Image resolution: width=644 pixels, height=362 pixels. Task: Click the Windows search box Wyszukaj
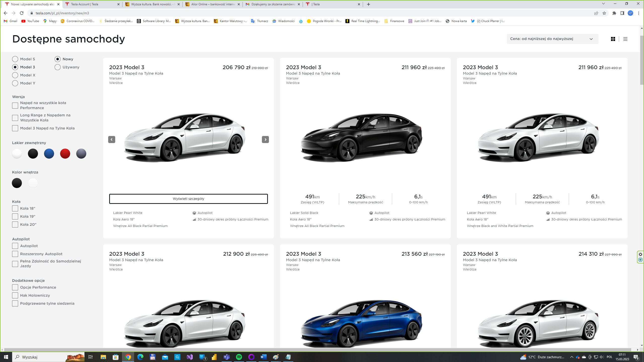48,357
